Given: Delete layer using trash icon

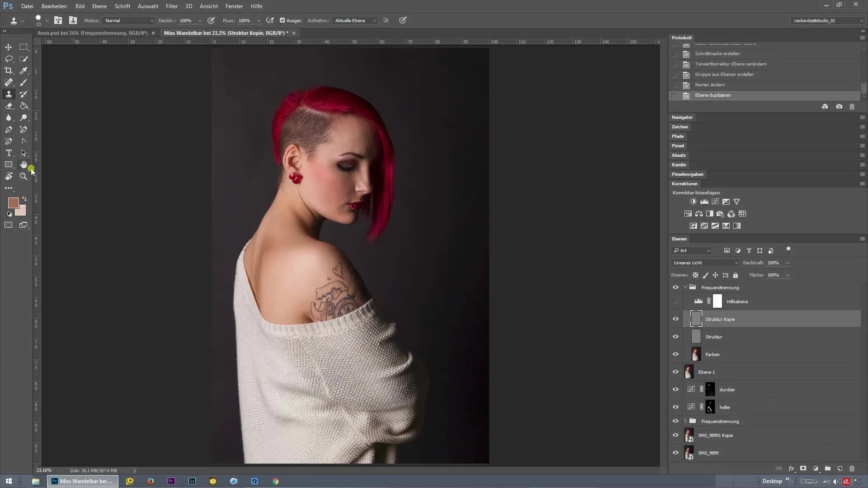Looking at the screenshot, I should coord(852,469).
